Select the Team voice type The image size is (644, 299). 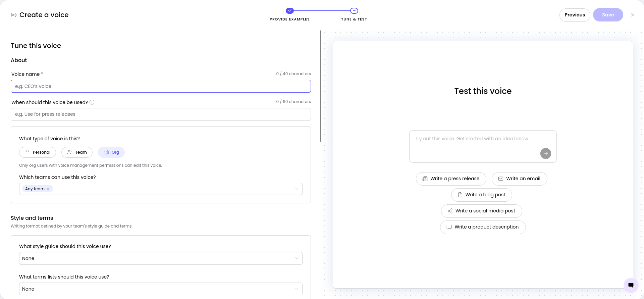tap(77, 152)
